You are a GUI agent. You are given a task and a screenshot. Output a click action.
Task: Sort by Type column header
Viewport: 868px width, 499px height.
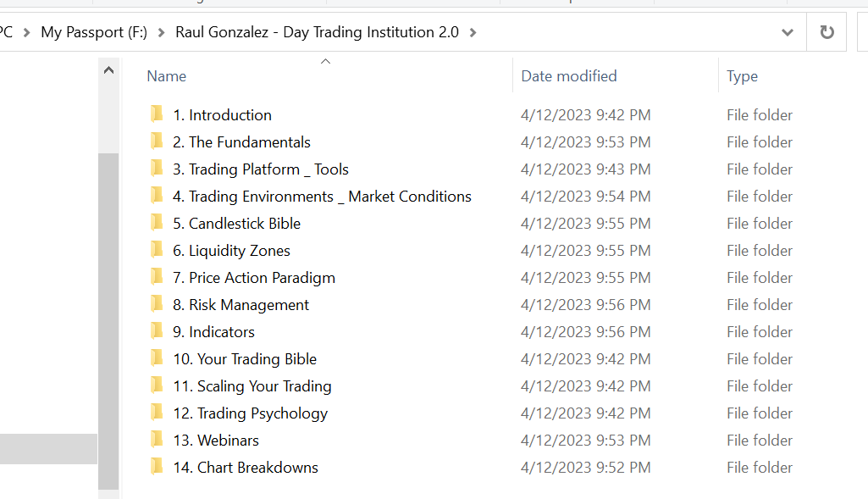[742, 76]
